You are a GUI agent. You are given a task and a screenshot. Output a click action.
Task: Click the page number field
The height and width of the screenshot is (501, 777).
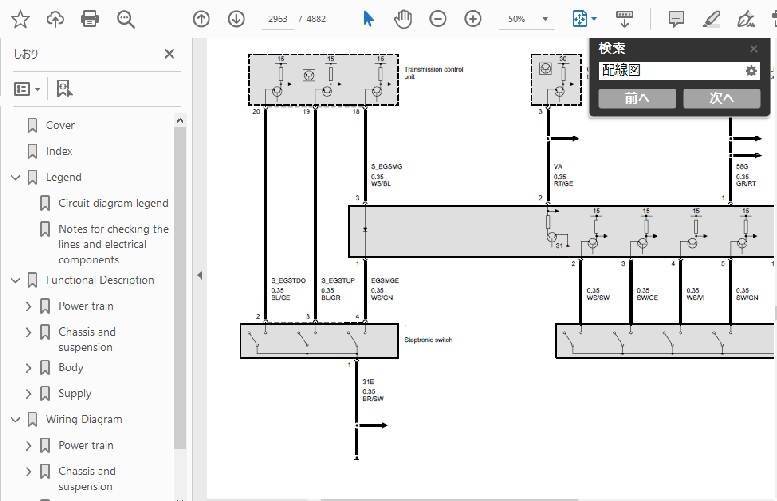coord(278,19)
